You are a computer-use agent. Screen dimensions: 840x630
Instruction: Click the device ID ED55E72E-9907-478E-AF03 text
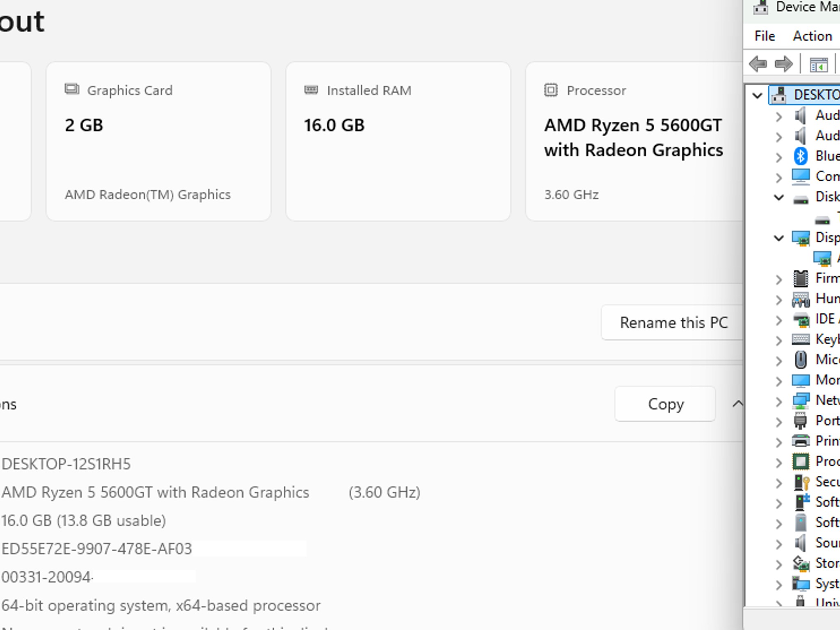pyautogui.click(x=97, y=549)
